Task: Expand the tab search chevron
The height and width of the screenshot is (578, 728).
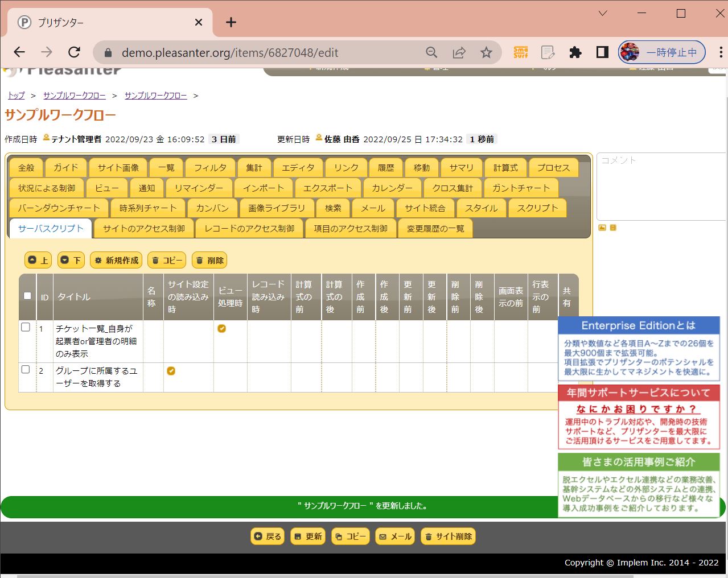Action: (603, 14)
